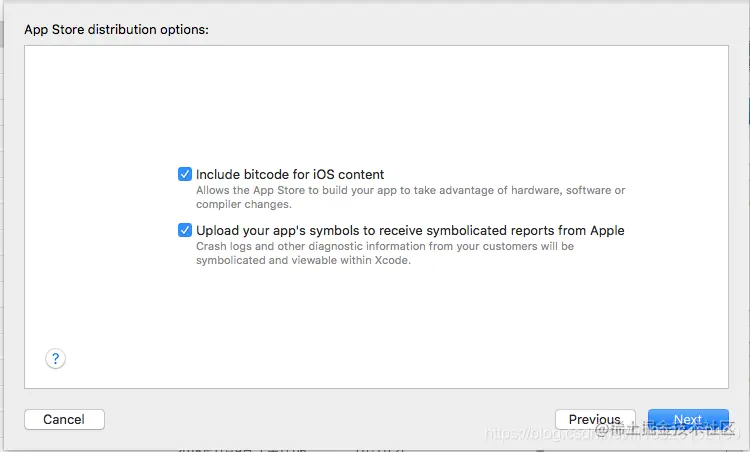Click the blue checkmark beside Include bitcode
The image size is (750, 452).
tap(185, 174)
